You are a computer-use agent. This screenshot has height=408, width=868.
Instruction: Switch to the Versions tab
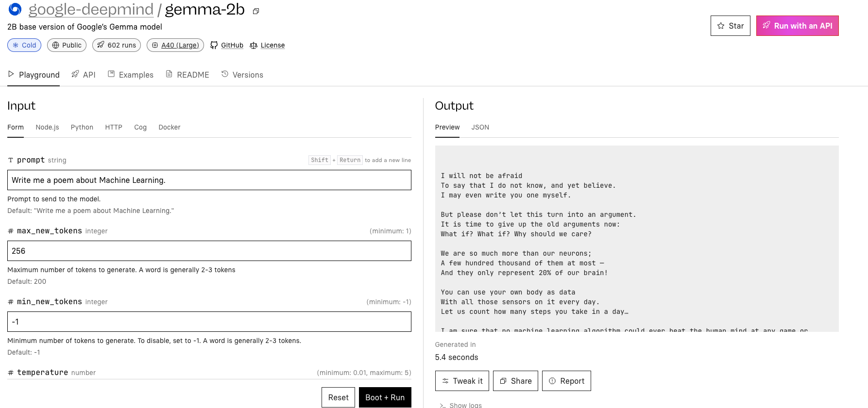tap(242, 75)
